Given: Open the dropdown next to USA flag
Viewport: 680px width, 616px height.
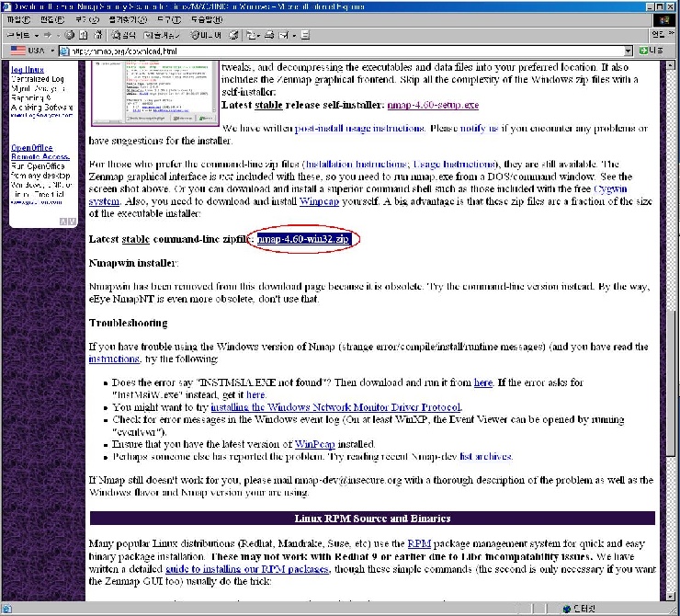Looking at the screenshot, I should pyautogui.click(x=51, y=51).
